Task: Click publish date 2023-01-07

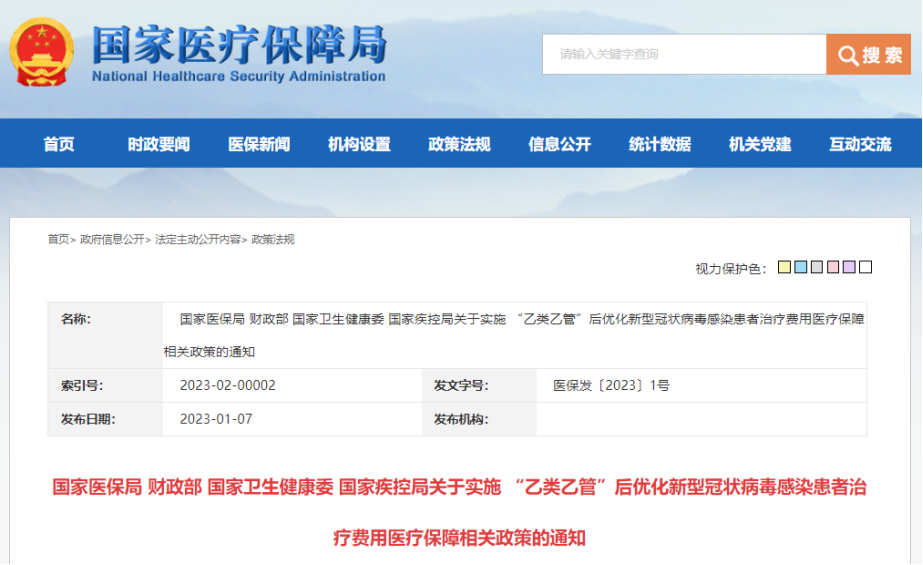Action: pos(215,419)
